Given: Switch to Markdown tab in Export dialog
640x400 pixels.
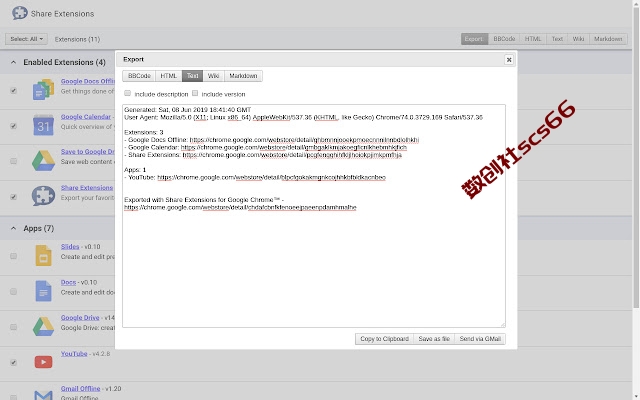Looking at the screenshot, I should 243,76.
